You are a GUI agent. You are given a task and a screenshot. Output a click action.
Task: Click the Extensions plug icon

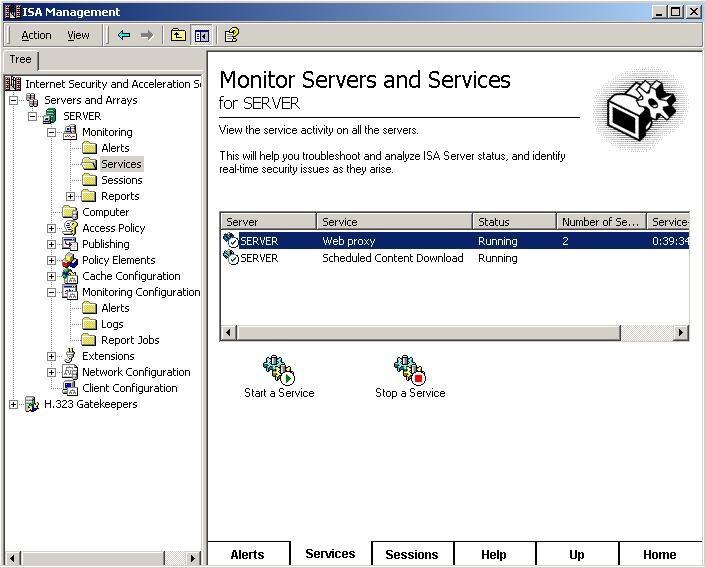70,356
